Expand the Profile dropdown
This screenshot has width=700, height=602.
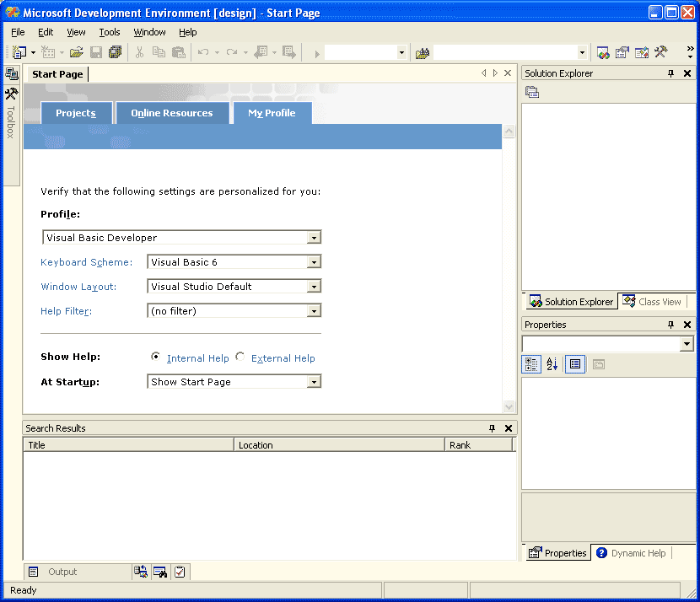314,238
